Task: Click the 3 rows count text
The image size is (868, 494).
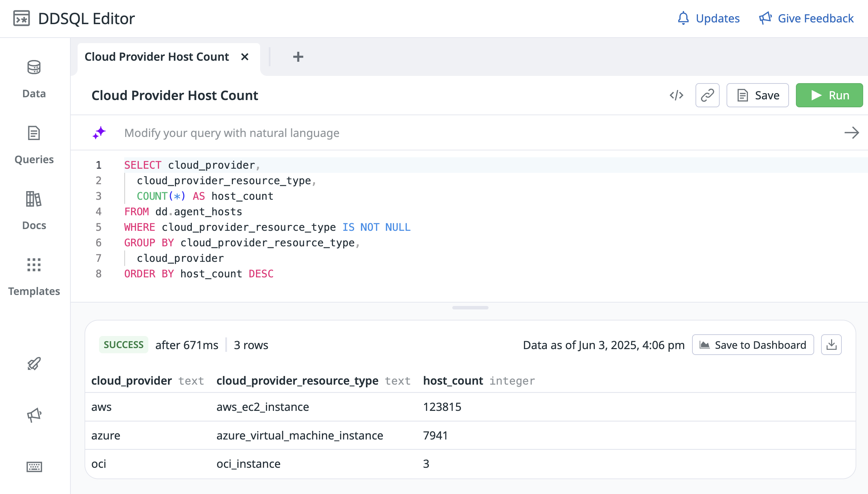Action: [251, 345]
